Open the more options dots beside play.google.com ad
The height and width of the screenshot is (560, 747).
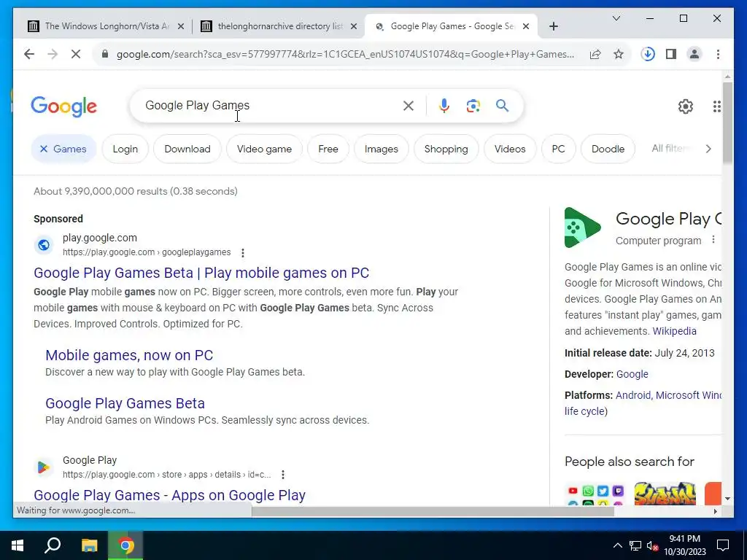[x=243, y=253]
